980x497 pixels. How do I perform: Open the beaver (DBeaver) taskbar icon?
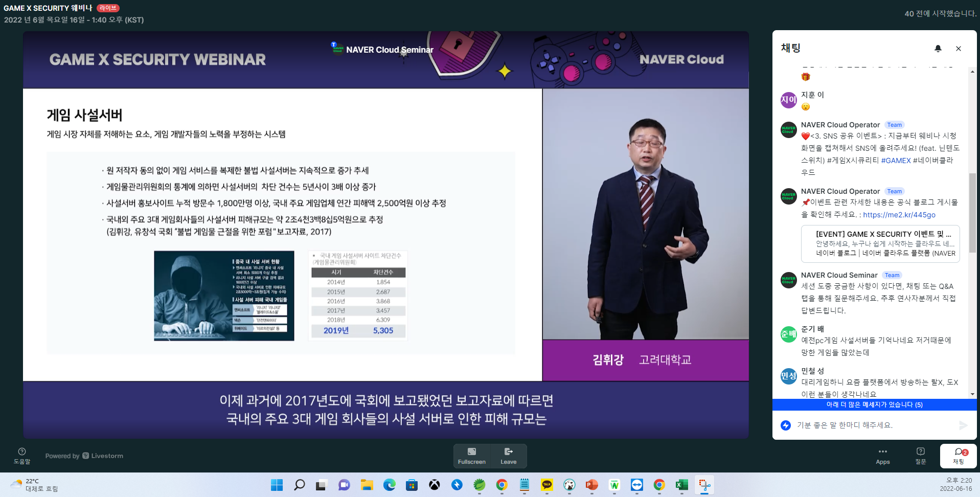pos(569,485)
